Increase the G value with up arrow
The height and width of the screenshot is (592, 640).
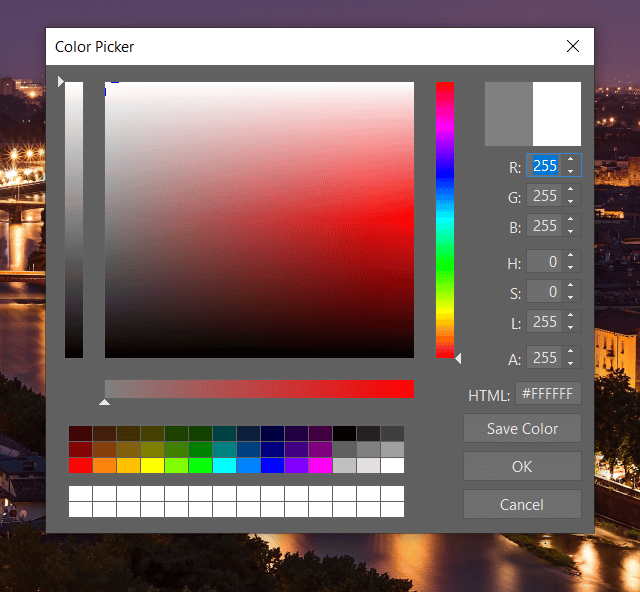click(x=571, y=190)
